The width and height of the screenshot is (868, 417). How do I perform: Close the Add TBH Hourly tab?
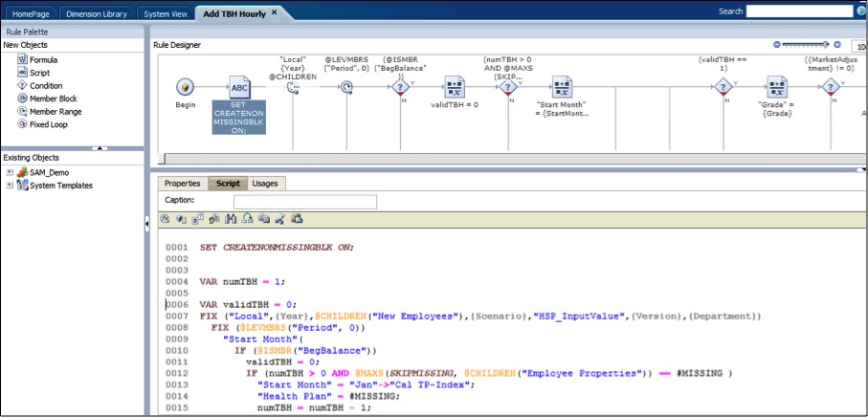(274, 12)
